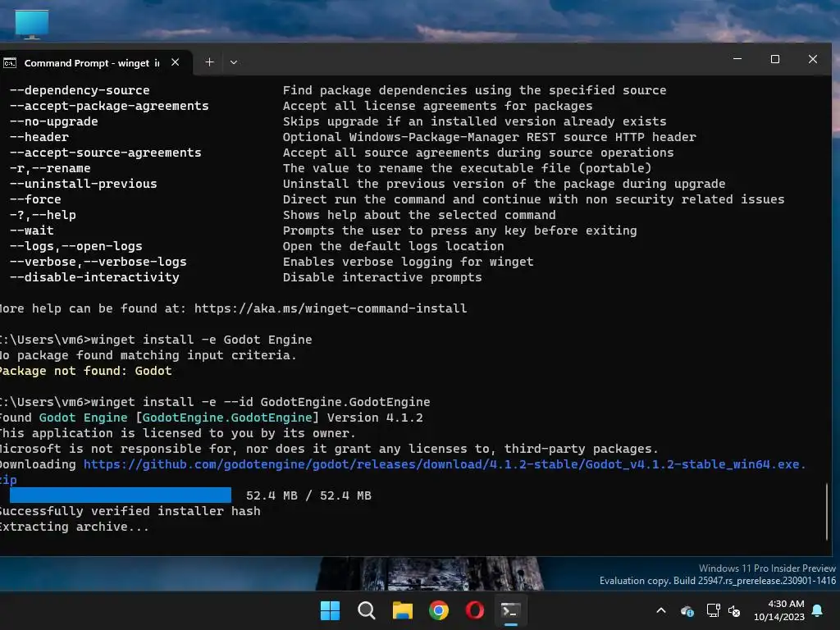Show hidden system tray icons
This screenshot has height=630, width=840.
click(661, 610)
